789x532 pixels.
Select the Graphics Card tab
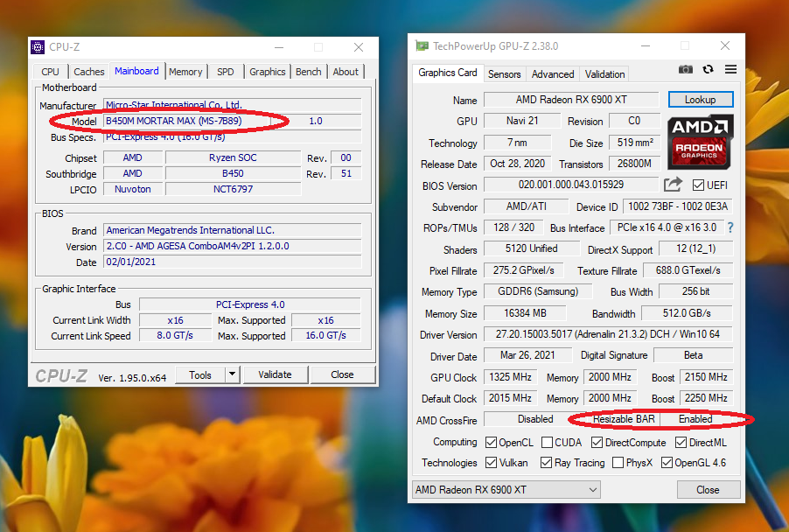coord(448,73)
